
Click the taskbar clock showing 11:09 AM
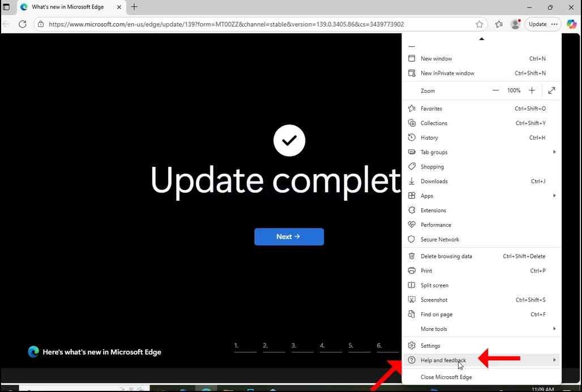point(543,389)
